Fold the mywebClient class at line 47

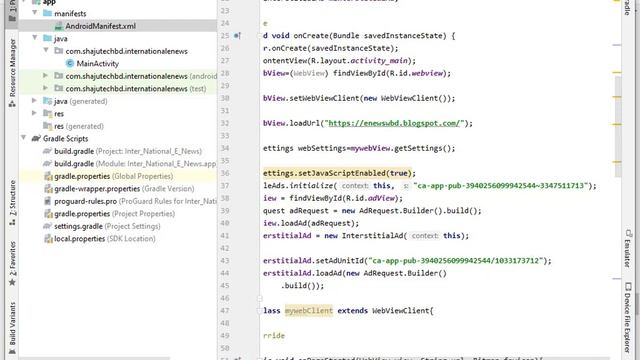pyautogui.click(x=260, y=311)
